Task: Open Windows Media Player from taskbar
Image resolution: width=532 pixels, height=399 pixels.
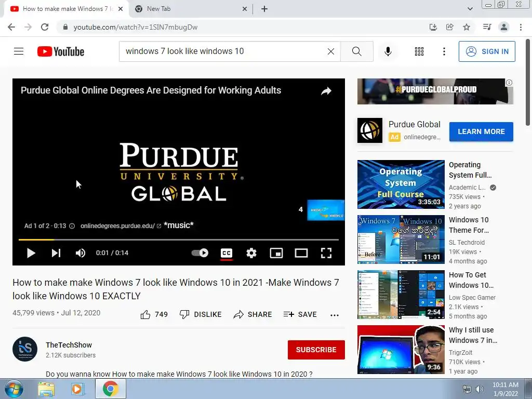Action: click(77, 389)
